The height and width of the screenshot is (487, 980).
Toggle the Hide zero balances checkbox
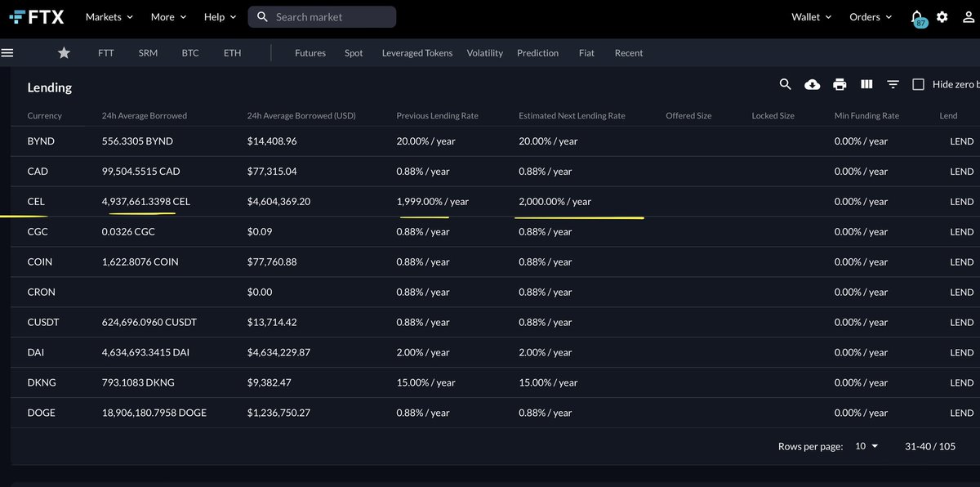pyautogui.click(x=918, y=84)
